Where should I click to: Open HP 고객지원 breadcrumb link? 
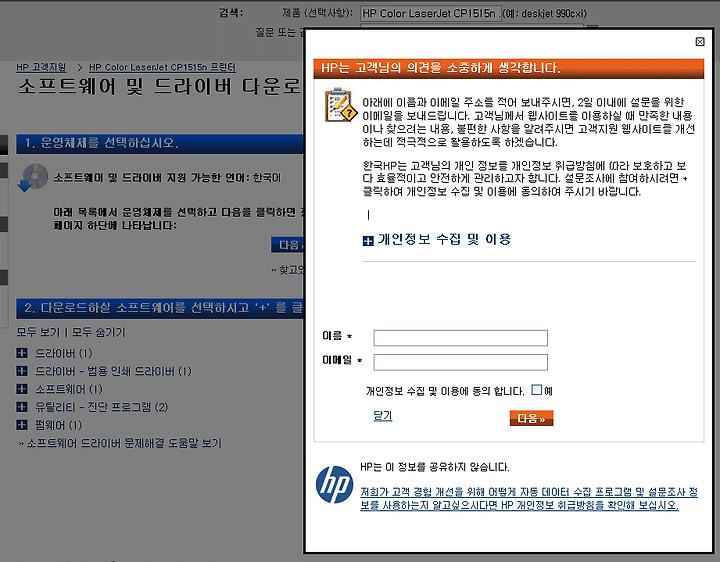[41, 67]
